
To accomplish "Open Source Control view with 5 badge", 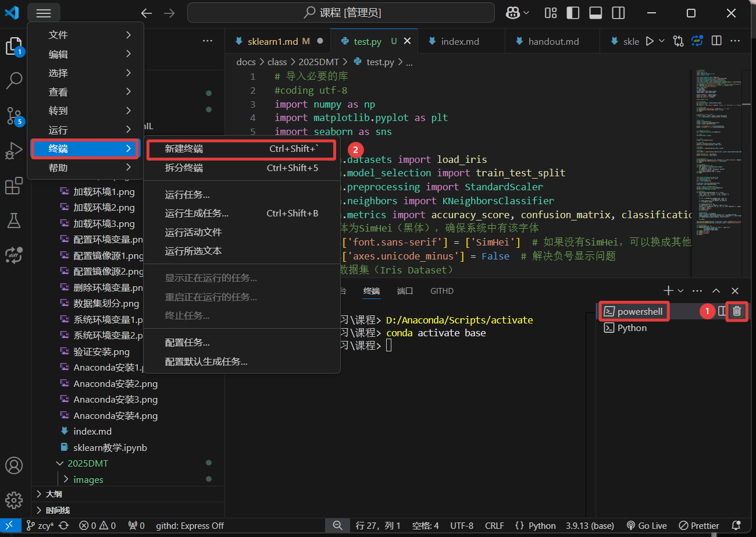I will 14,116.
